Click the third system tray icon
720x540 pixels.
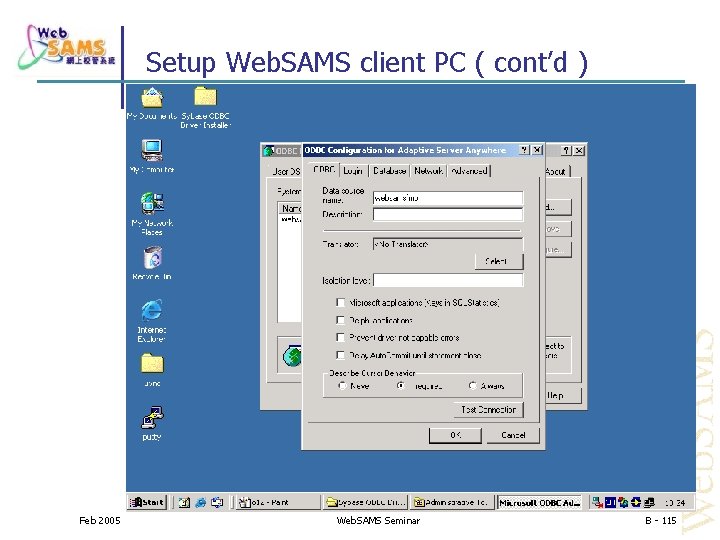click(x=623, y=502)
